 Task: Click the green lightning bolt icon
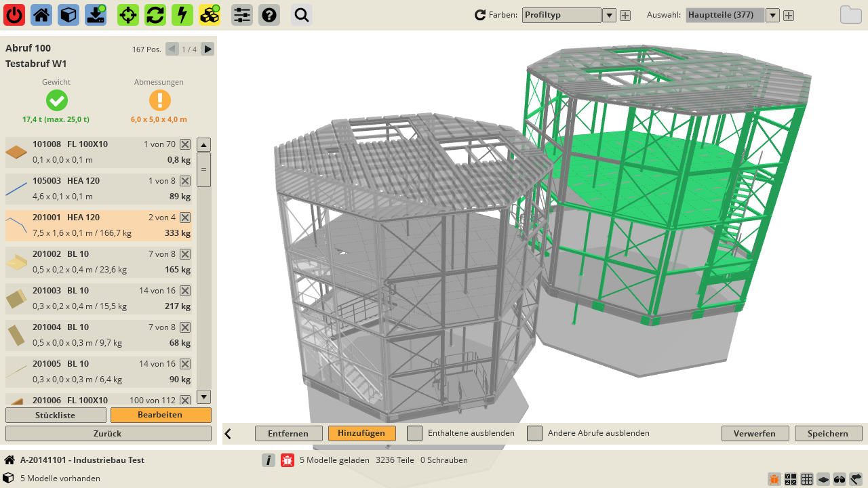click(182, 15)
